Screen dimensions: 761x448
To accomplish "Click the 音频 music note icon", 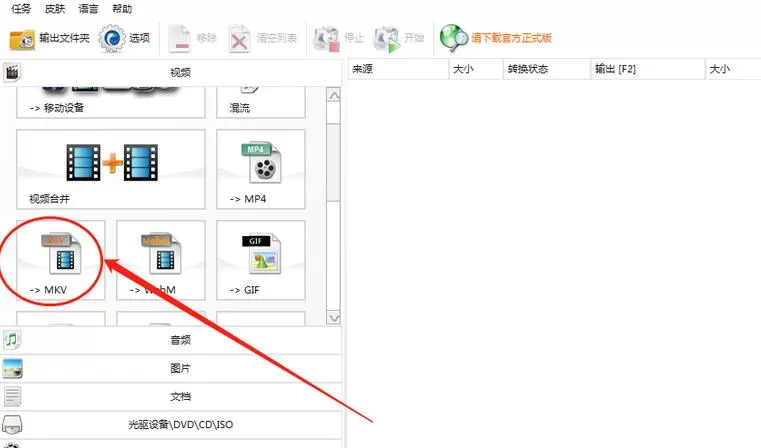I will pyautogui.click(x=12, y=340).
